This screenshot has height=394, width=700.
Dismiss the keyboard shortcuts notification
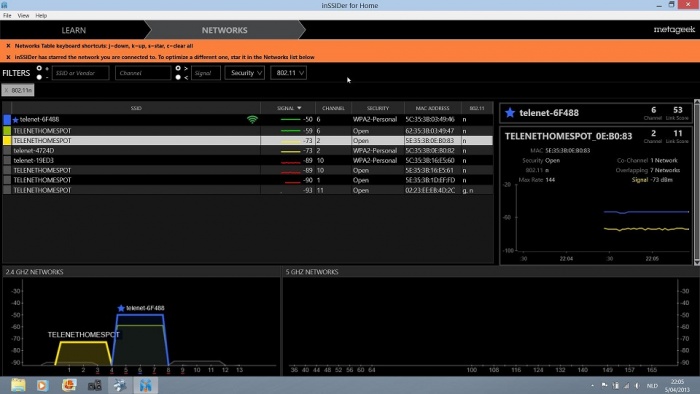point(8,46)
